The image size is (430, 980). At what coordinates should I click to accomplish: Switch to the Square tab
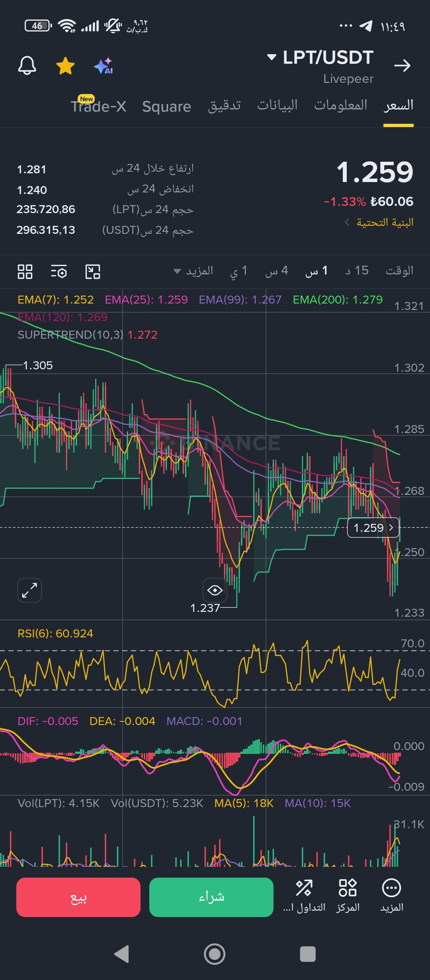point(166,106)
